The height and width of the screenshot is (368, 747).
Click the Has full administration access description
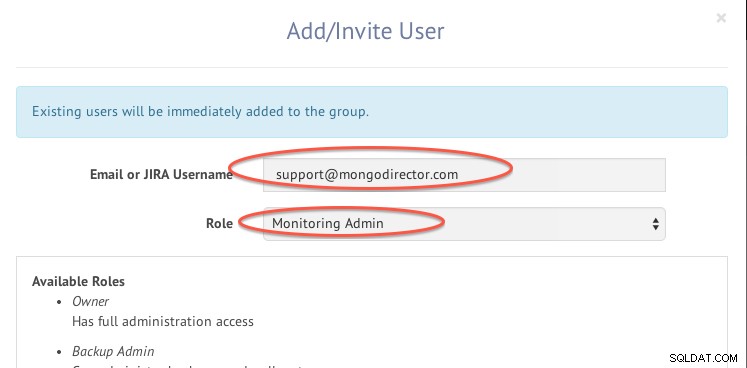pos(162,321)
